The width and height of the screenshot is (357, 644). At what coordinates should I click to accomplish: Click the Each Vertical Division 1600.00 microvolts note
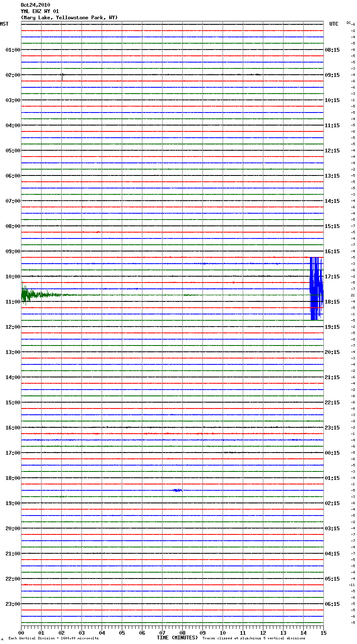53,639
